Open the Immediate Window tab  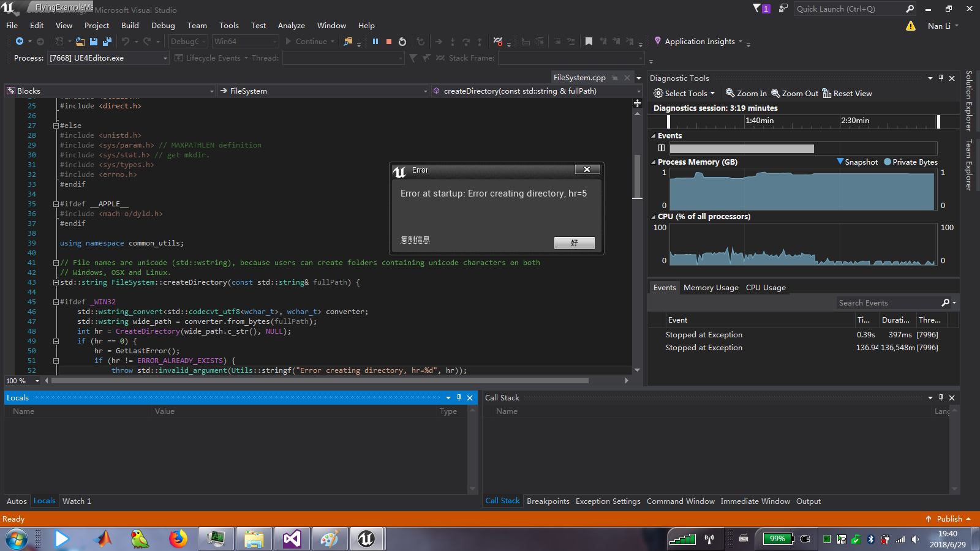click(755, 501)
